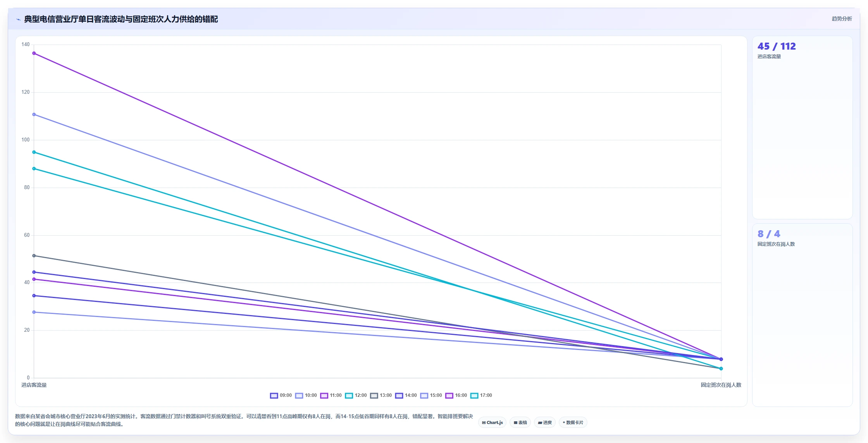Click the 13:00 gray point near 51
Viewport: 868px width, 443px height.
[34, 256]
